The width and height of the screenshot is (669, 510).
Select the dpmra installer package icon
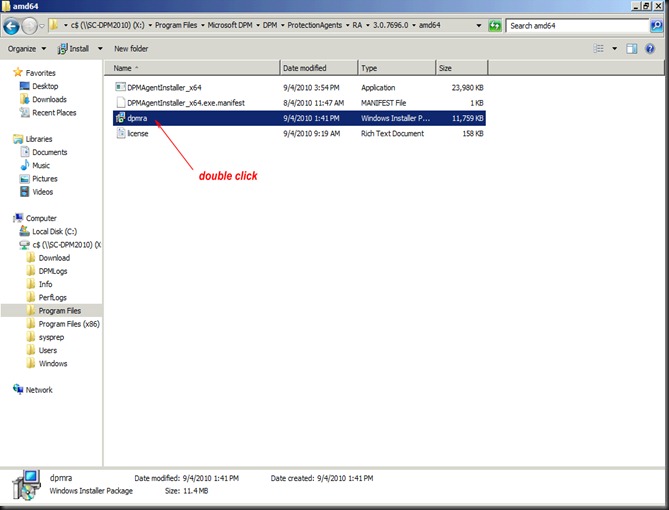point(120,118)
